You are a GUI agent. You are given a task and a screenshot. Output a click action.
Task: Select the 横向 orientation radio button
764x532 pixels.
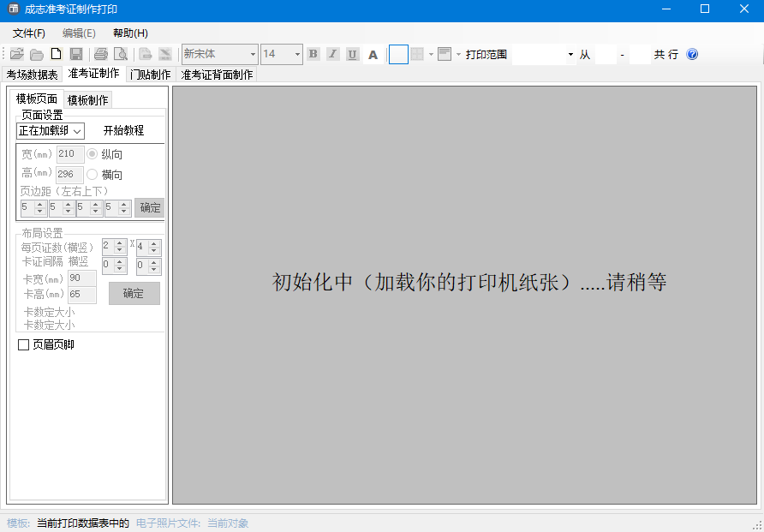pyautogui.click(x=93, y=174)
